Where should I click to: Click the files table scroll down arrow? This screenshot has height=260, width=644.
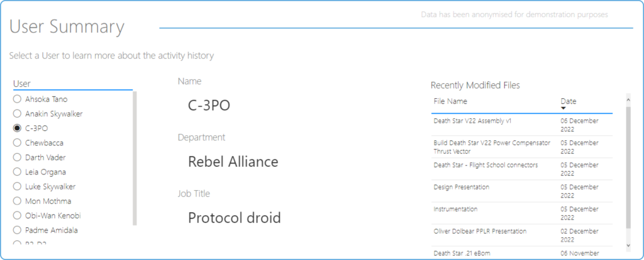[x=628, y=245]
